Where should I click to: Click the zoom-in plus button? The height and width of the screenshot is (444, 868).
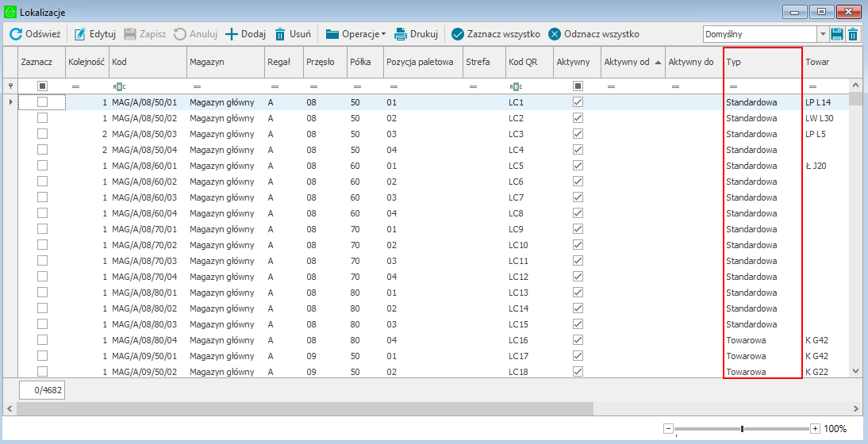[x=815, y=429]
